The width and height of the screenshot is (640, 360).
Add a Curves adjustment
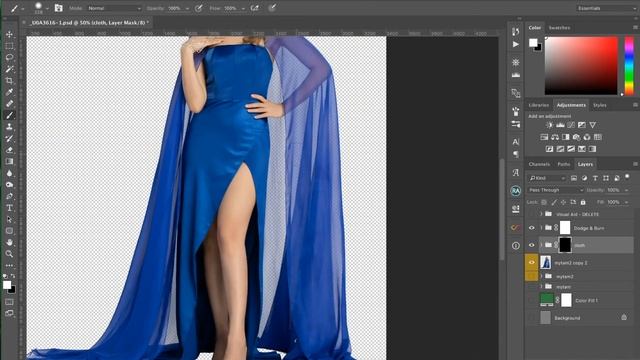coord(571,125)
